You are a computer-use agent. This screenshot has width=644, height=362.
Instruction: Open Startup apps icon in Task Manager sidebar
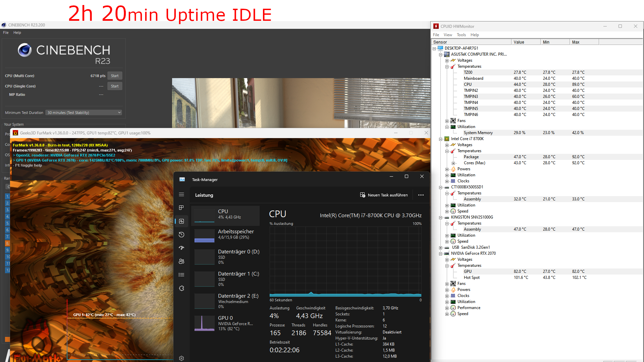coord(181,248)
